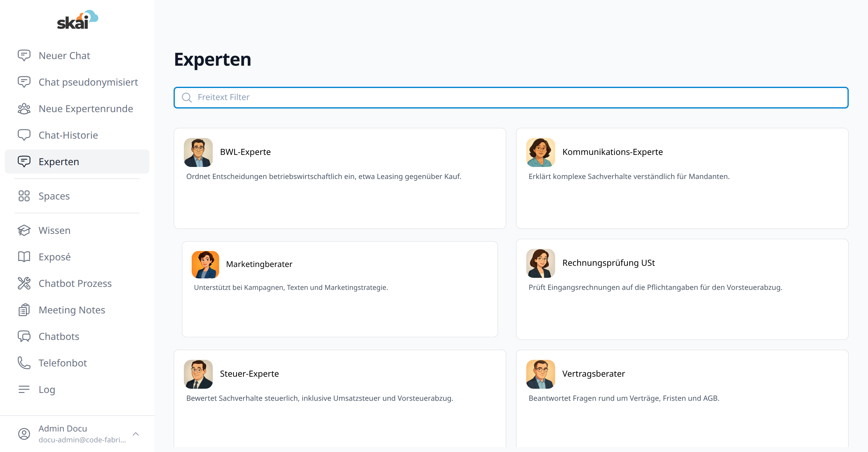Click the Spaces grid icon
This screenshot has width=868, height=452.
(24, 196)
